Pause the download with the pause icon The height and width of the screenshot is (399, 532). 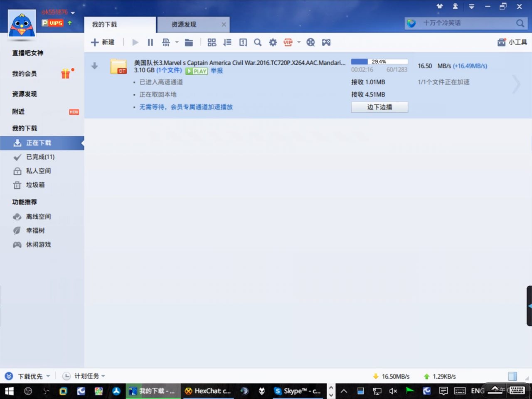pyautogui.click(x=150, y=42)
